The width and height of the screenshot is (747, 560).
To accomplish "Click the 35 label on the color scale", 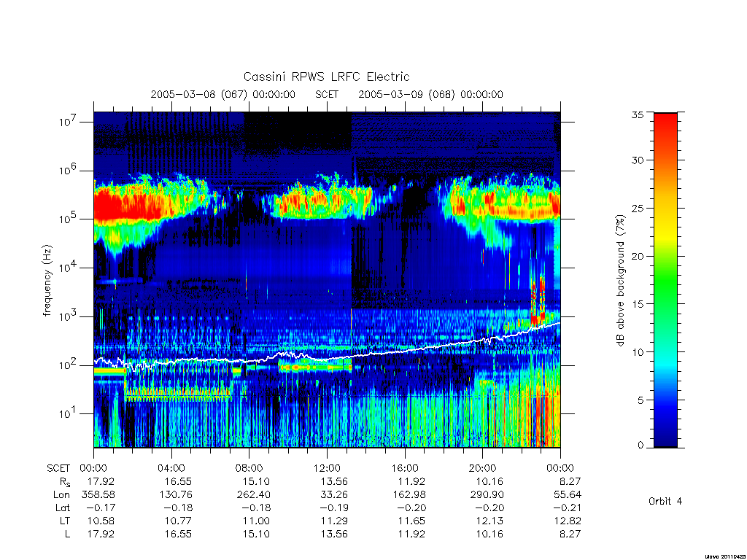I will (637, 114).
